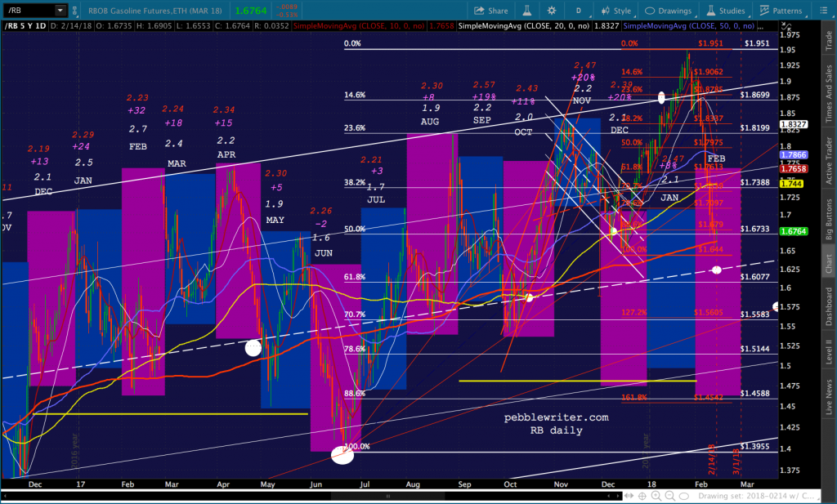This screenshot has height=504, width=837.
Task: Click the purple 1.7866 price bubble
Action: pos(794,154)
